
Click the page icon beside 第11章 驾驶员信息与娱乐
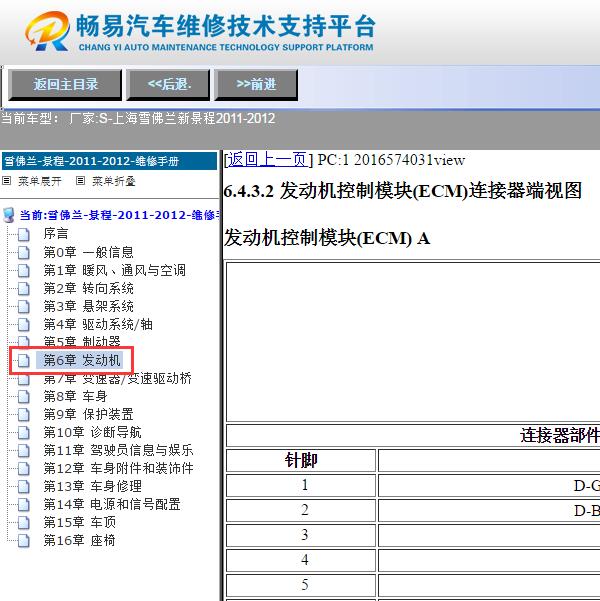tap(24, 450)
